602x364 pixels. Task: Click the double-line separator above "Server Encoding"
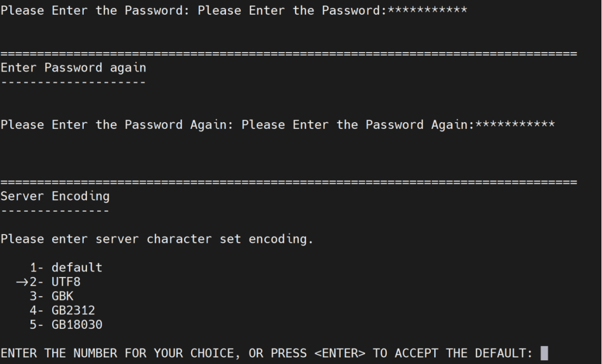pyautogui.click(x=289, y=181)
